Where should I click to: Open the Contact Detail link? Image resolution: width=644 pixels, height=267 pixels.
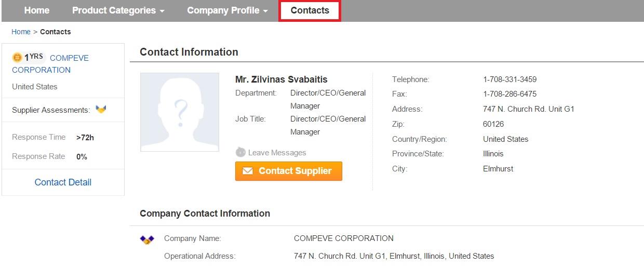pos(63,182)
